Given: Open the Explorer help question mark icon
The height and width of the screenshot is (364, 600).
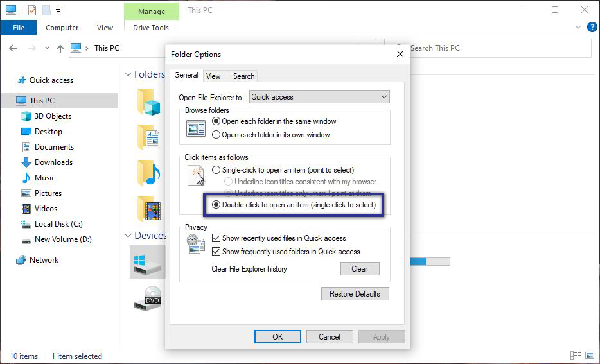Looking at the screenshot, I should click(592, 27).
